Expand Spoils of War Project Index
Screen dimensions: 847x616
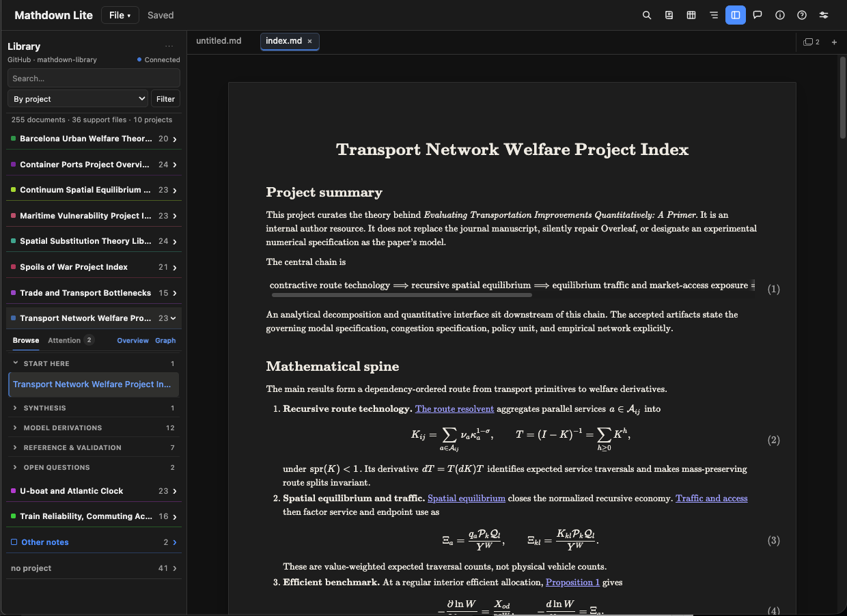[94, 267]
